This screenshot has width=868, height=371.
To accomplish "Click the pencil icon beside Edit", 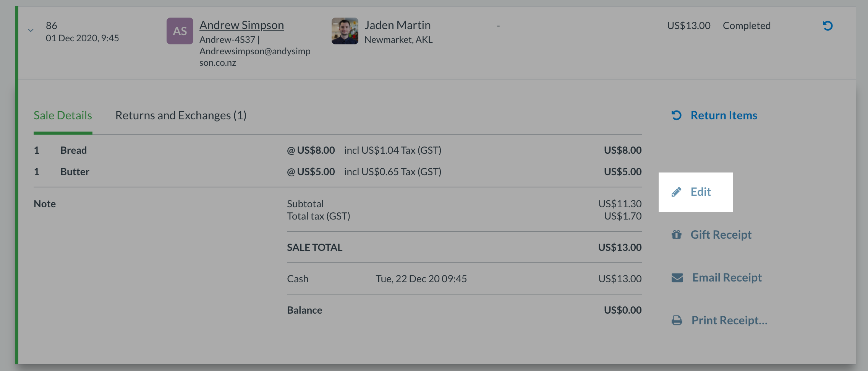I will tap(677, 192).
